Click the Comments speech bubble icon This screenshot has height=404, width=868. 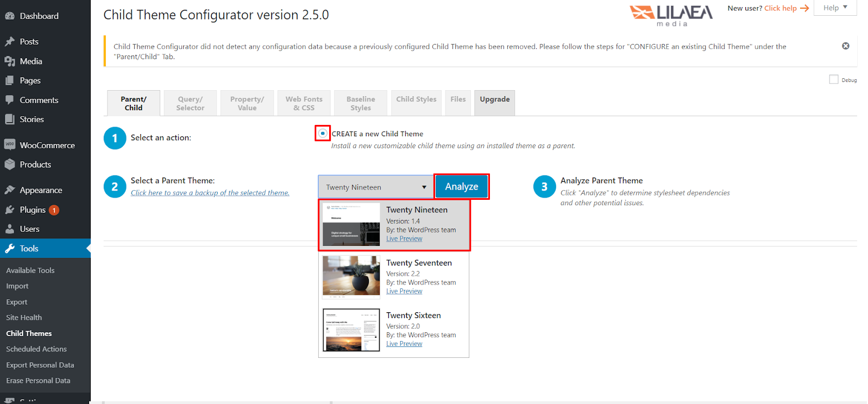tap(10, 100)
